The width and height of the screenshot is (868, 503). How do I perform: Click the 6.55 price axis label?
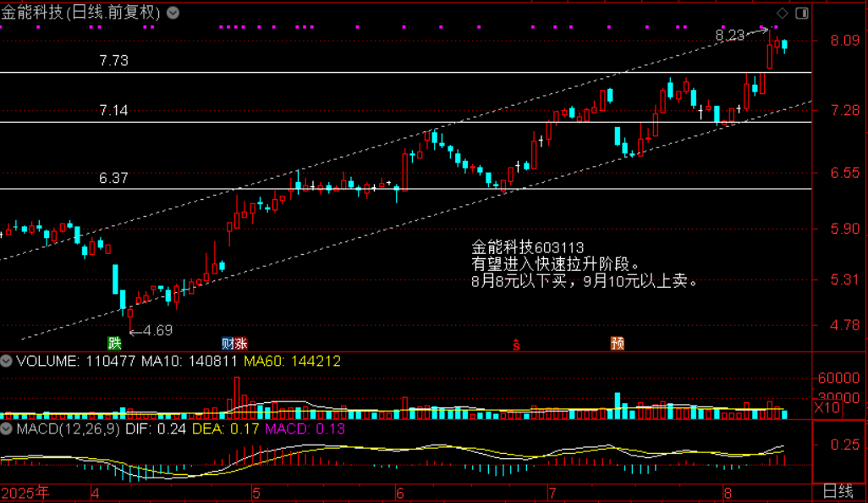tap(845, 173)
